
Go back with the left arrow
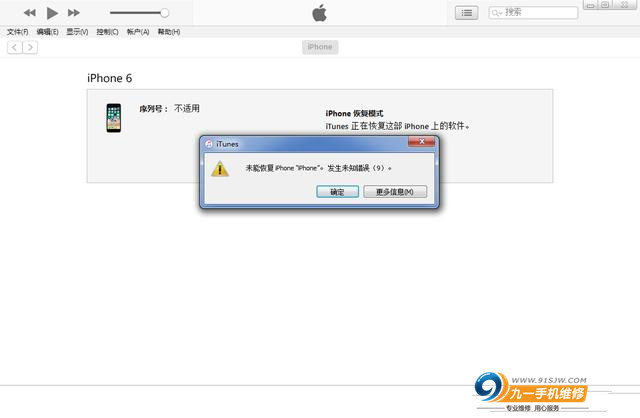(x=15, y=47)
